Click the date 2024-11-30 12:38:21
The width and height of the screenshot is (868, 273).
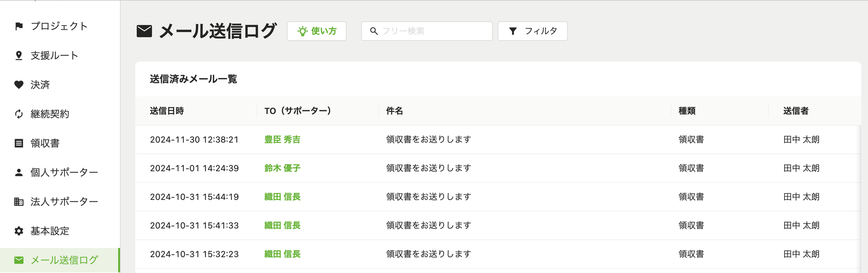click(195, 139)
